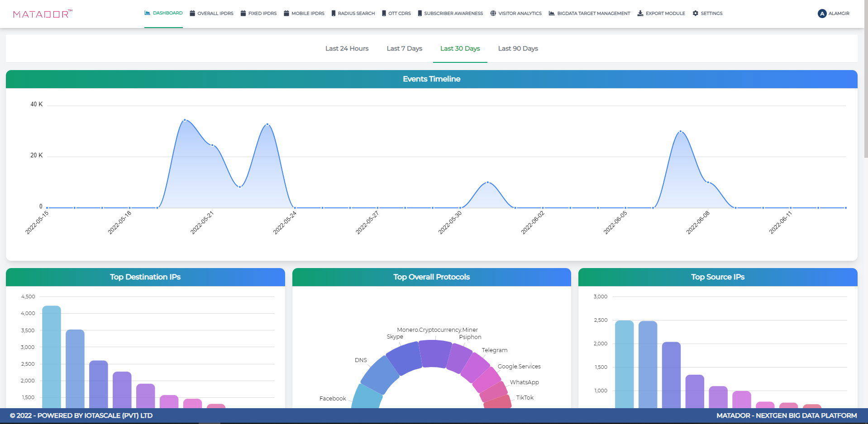Click the tallest Top Destination IPs bar
This screenshot has width=868, height=424.
click(x=52, y=356)
